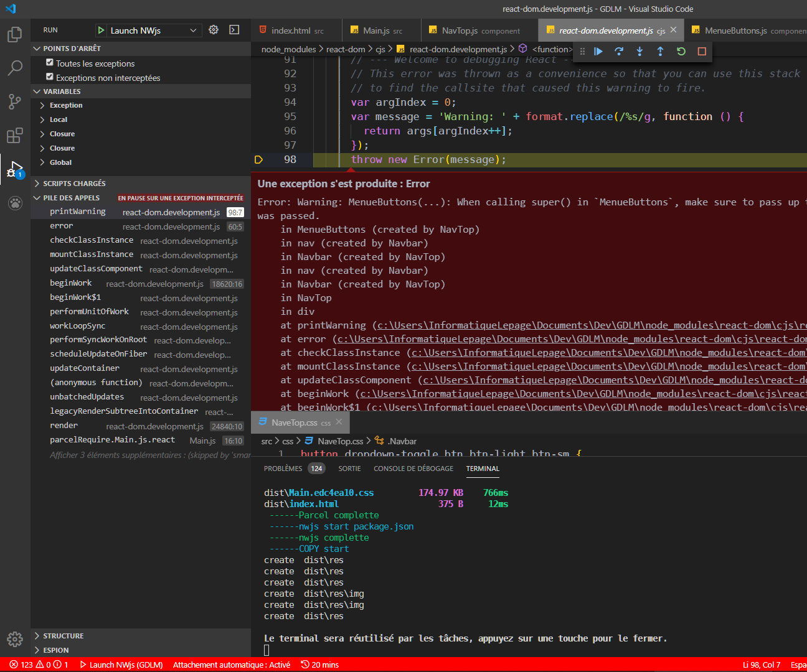Screen dimensions: 807x672
Task: Open the Search view icon
Action: click(15, 68)
